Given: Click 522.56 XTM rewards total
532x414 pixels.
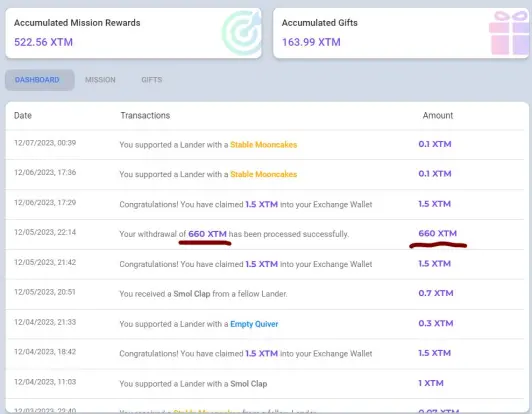Looking at the screenshot, I should pos(43,42).
